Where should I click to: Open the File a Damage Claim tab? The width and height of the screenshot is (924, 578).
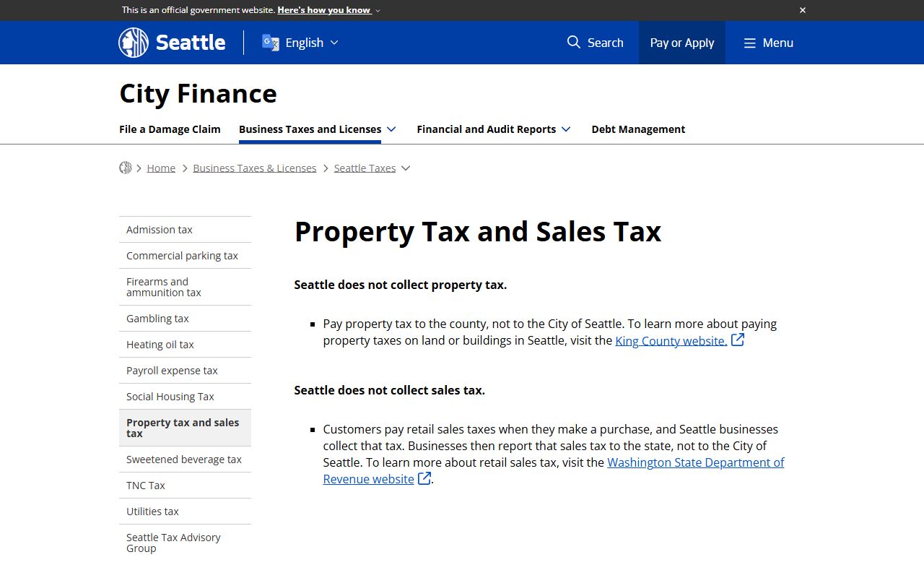pos(170,129)
